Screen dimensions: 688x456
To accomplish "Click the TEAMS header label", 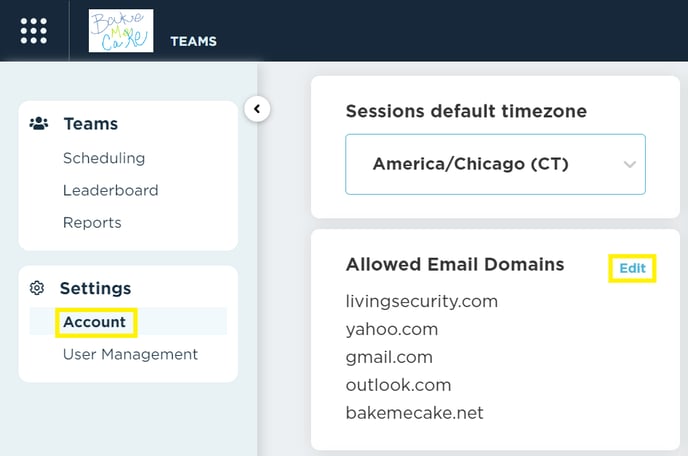I will tap(194, 41).
